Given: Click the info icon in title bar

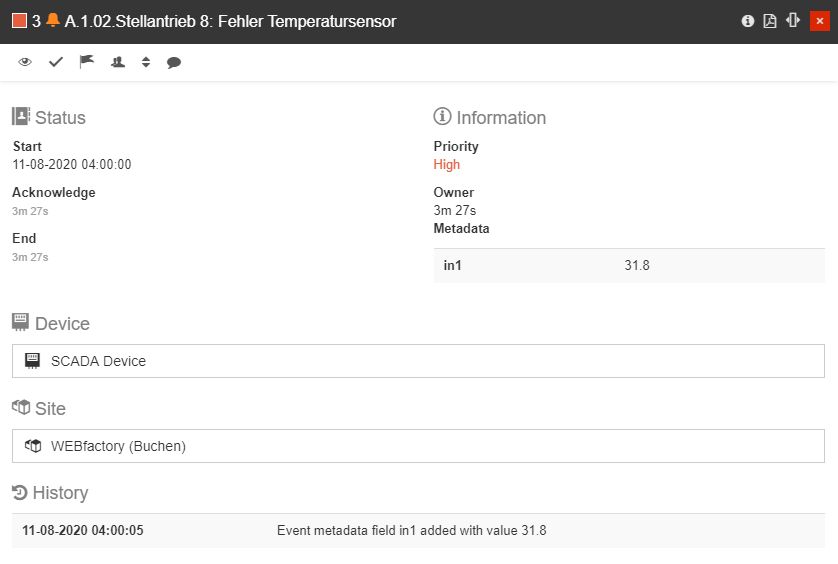Looking at the screenshot, I should point(748,21).
